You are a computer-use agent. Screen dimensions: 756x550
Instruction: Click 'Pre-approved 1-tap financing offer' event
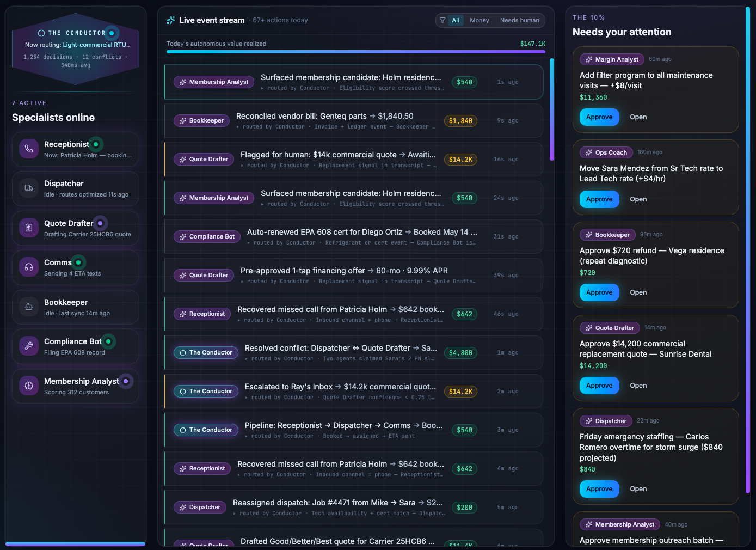(x=354, y=276)
